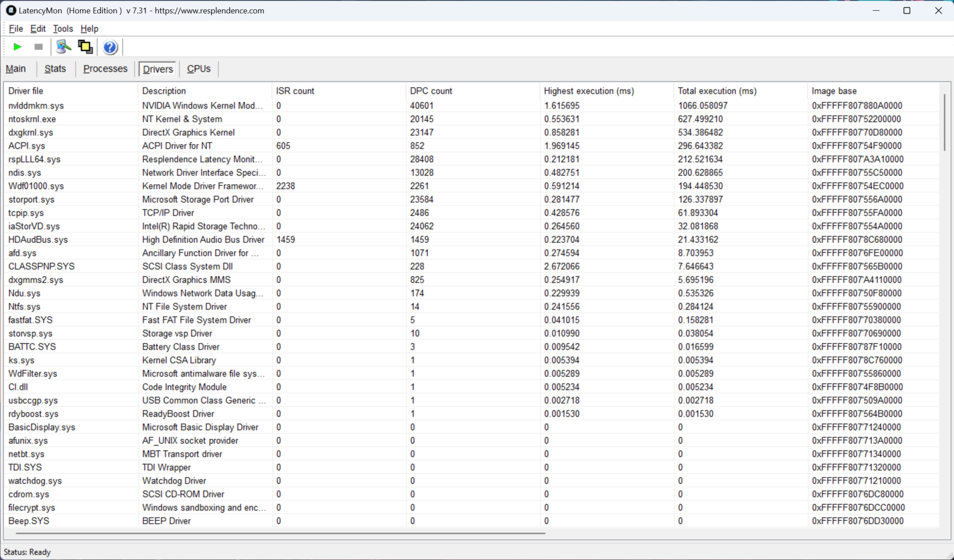
Task: Sort by Highest execution (ms) header
Action: 588,91
